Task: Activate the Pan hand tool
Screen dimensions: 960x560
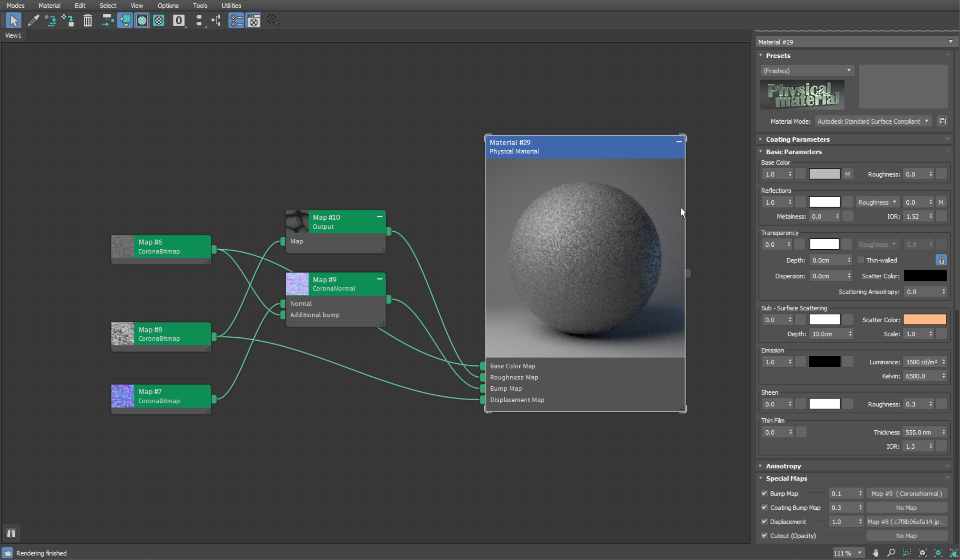Action: 876,553
